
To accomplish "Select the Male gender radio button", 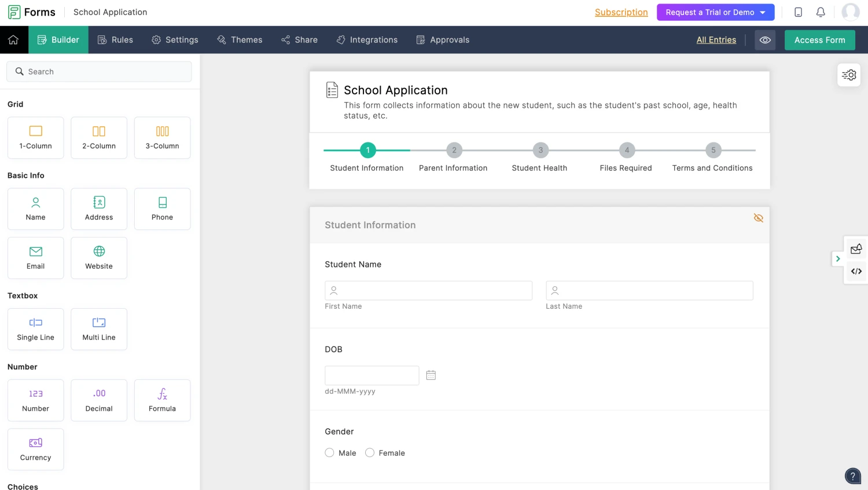I will pos(329,452).
